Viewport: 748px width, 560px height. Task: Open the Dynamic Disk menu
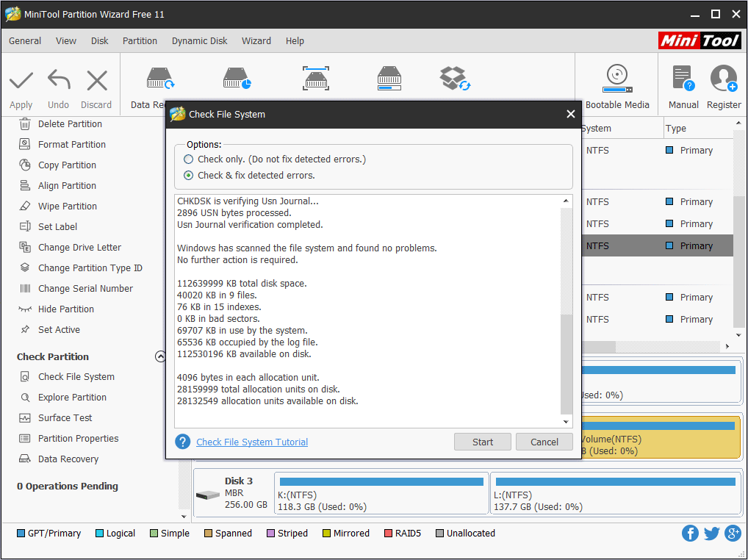tap(199, 41)
